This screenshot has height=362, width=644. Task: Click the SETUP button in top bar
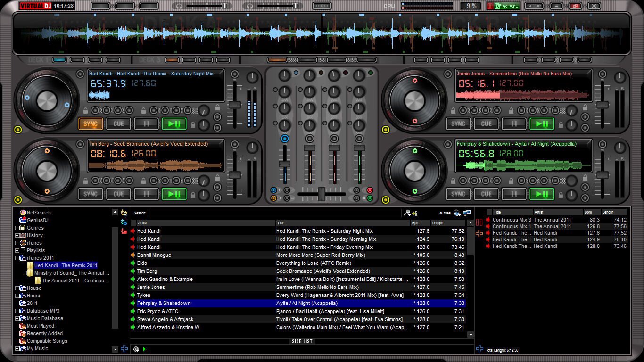coord(534,6)
